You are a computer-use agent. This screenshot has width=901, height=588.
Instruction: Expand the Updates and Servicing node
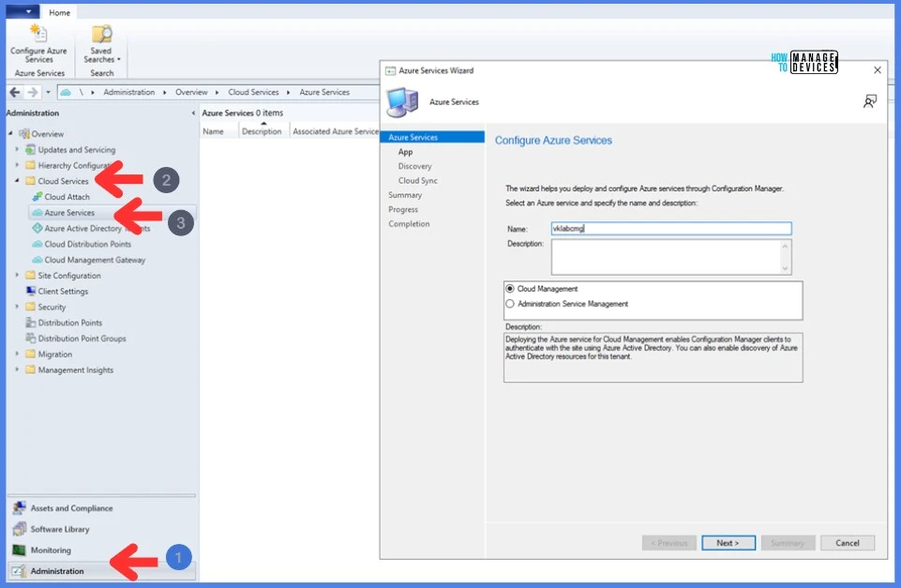click(x=17, y=149)
